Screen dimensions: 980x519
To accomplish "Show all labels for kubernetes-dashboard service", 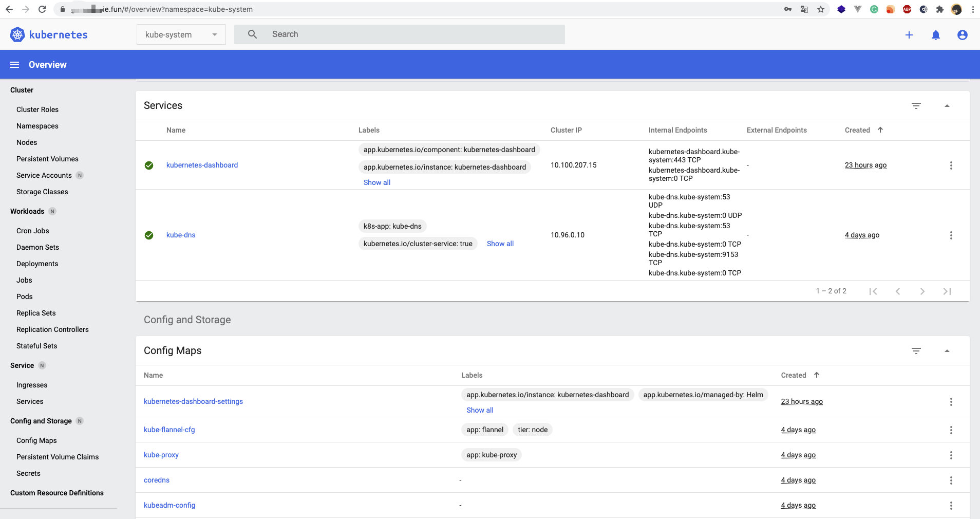I will [x=377, y=182].
